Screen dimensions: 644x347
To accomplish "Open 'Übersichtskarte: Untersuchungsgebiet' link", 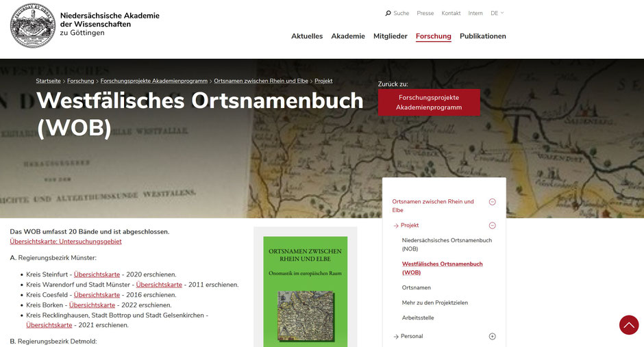I will click(66, 242).
